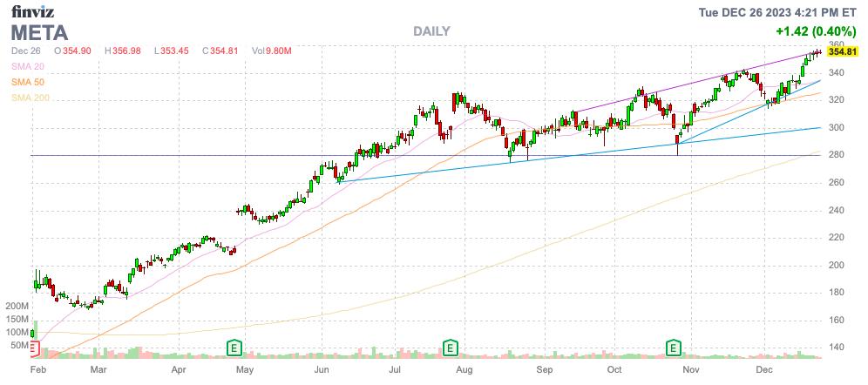Click the 280 price axis label
The width and height of the screenshot is (868, 385).
click(836, 155)
